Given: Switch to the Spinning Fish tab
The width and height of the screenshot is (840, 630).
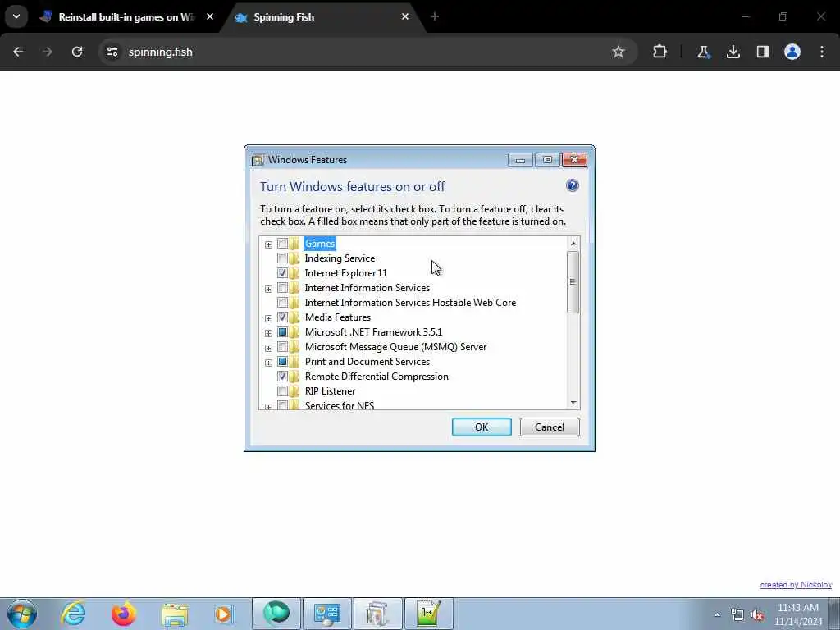Looking at the screenshot, I should 322,16.
